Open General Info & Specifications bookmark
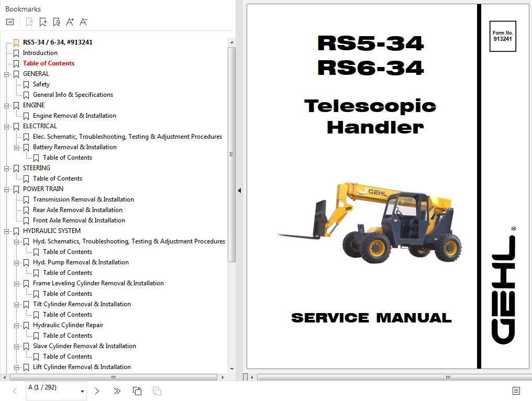This screenshot has width=532, height=401. tap(73, 95)
